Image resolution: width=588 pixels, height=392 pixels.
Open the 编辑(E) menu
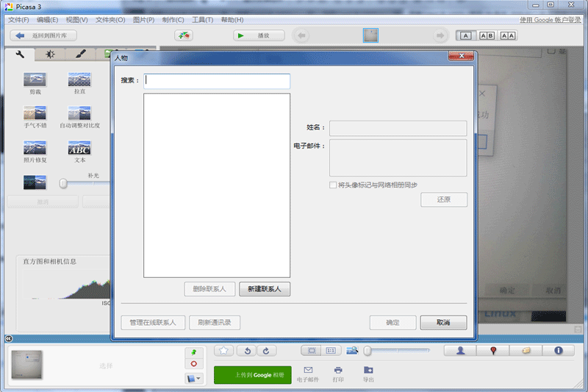(48, 20)
